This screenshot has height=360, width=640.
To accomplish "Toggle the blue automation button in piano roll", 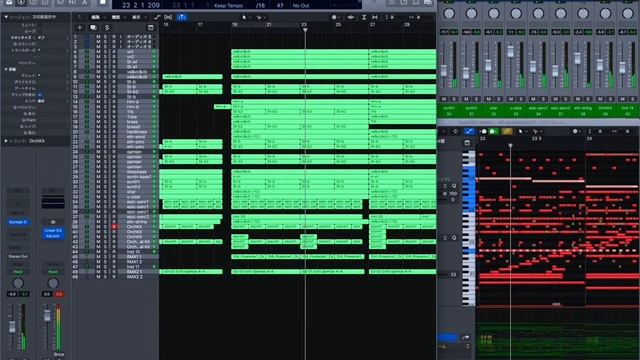I will (x=469, y=131).
